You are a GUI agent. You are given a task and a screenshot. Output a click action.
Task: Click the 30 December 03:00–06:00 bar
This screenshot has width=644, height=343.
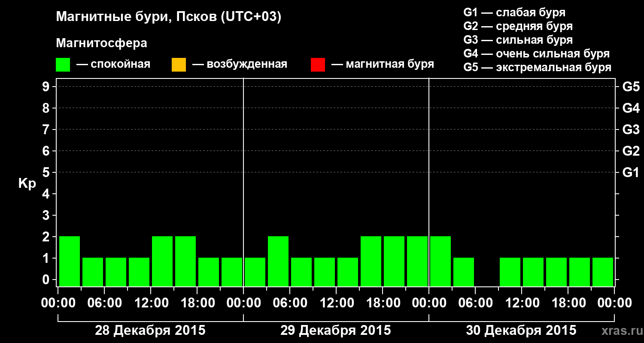(x=464, y=272)
